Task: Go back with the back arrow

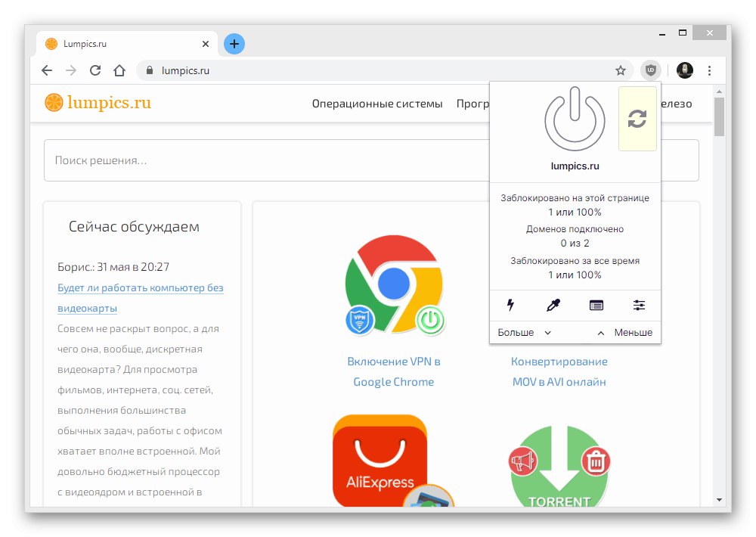Action: click(47, 70)
